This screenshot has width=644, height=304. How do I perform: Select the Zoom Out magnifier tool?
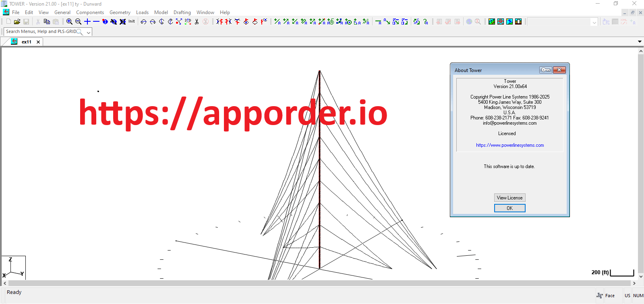tap(78, 22)
